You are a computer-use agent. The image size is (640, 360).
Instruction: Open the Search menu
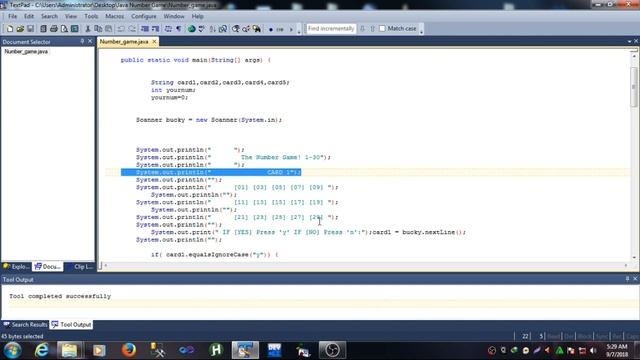(x=49, y=16)
